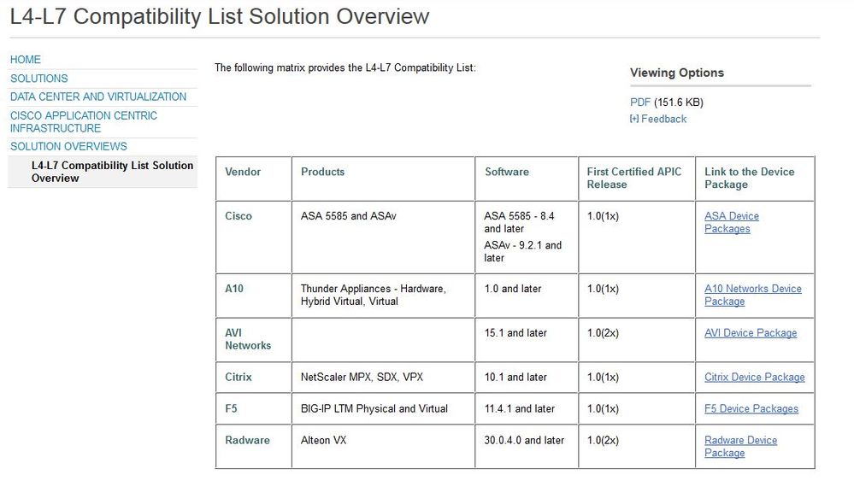This screenshot has height=504, width=854.
Task: Go to HOME in sidebar
Action: 26,60
